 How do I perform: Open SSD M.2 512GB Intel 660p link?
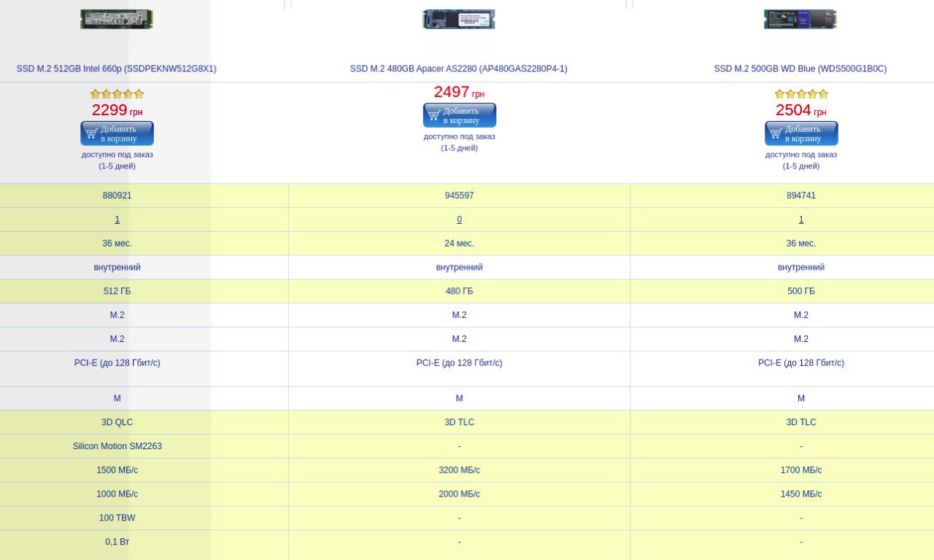coord(117,69)
